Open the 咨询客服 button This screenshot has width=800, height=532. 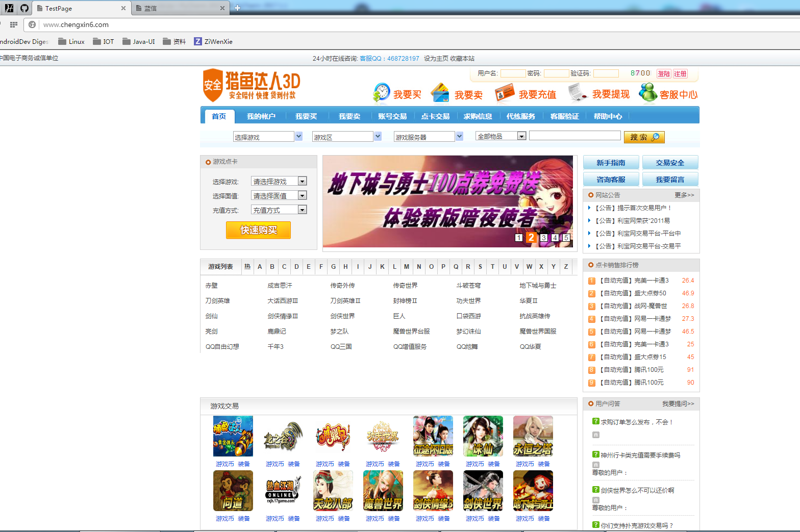[611, 180]
